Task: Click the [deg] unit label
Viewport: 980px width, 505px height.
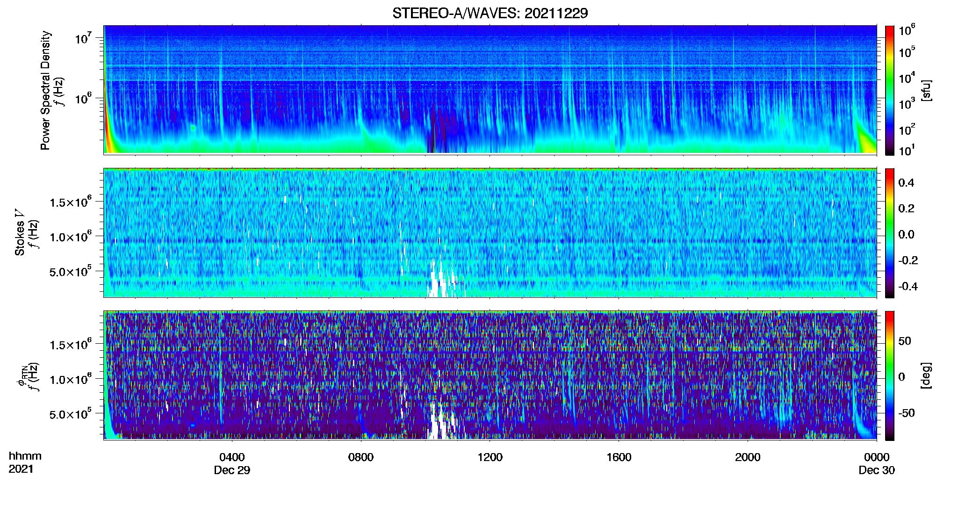Action: 926,375
